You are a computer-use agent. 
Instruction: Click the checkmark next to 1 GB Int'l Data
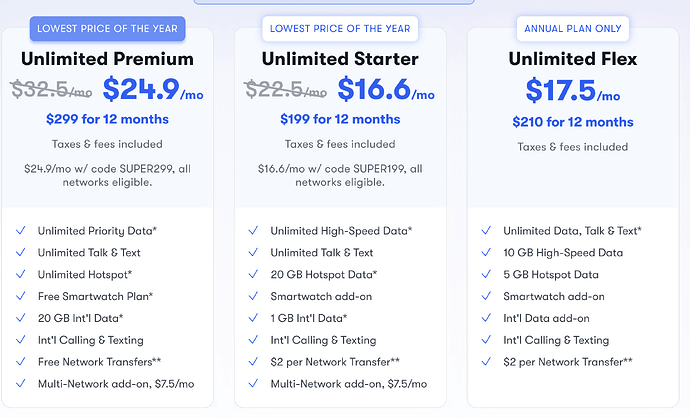click(x=252, y=319)
